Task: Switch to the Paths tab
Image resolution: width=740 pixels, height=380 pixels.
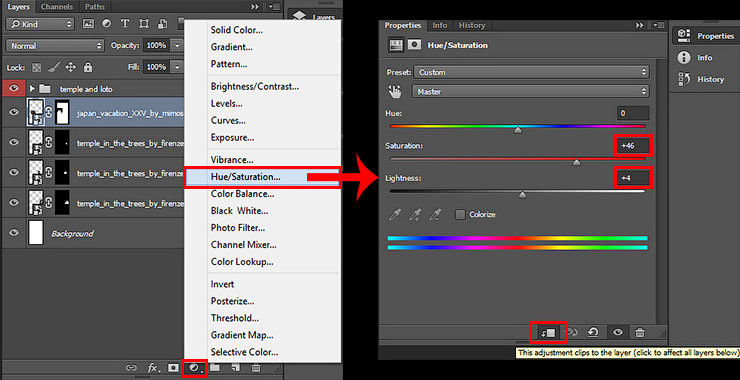Action: click(94, 7)
